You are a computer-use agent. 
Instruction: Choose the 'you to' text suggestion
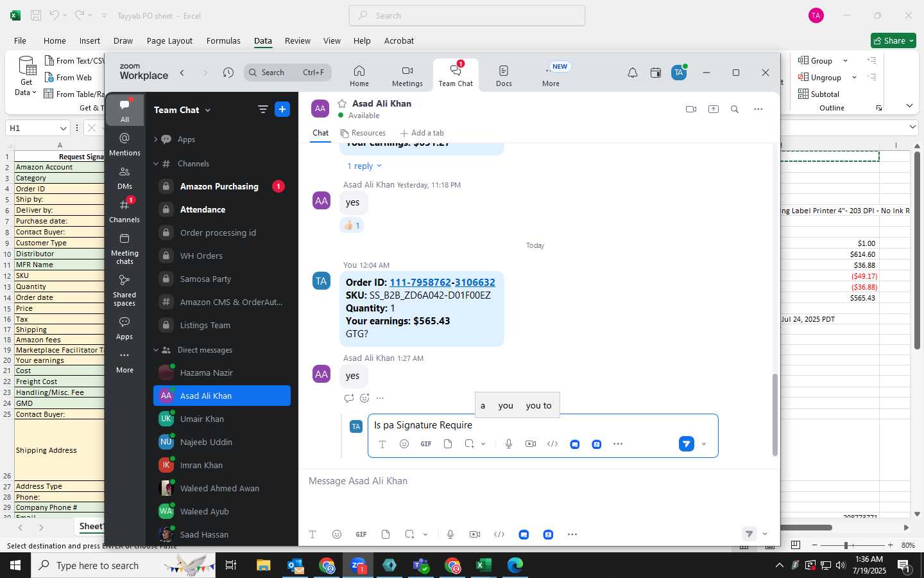point(538,405)
